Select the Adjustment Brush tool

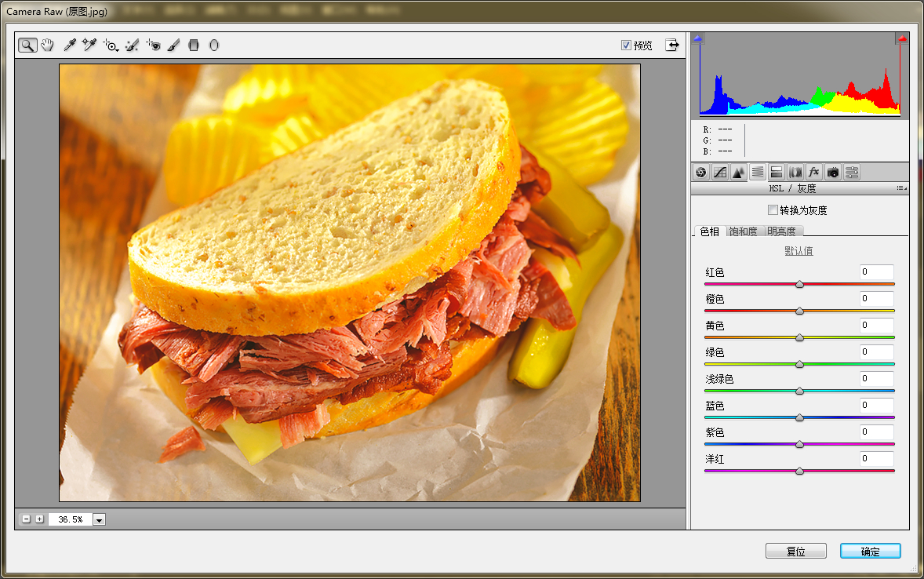(x=174, y=45)
